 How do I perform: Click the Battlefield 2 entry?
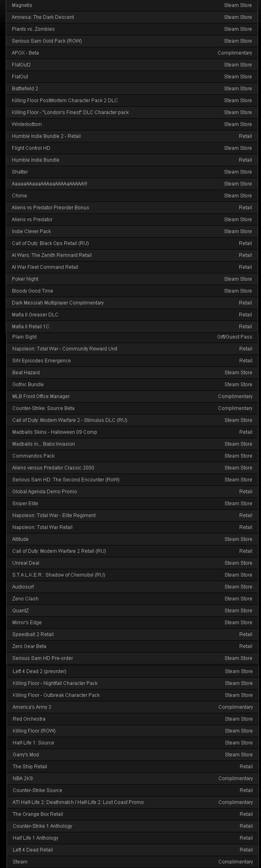[132, 89]
